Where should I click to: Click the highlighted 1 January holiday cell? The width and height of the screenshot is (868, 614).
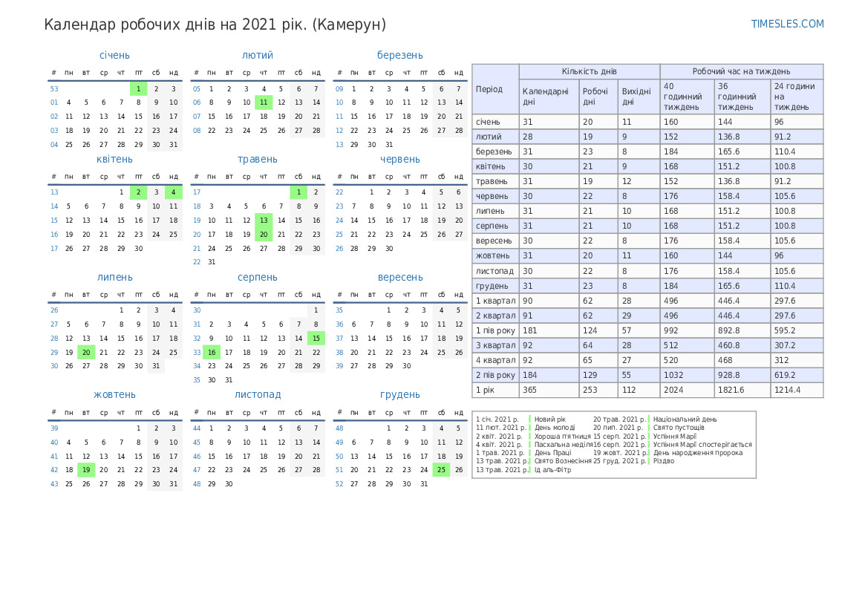[x=138, y=88]
